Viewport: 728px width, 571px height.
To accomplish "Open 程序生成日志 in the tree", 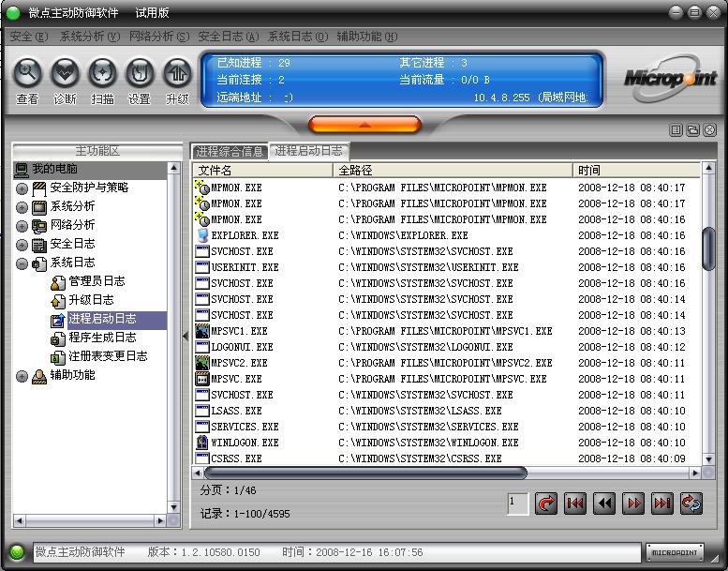I will pos(102,338).
